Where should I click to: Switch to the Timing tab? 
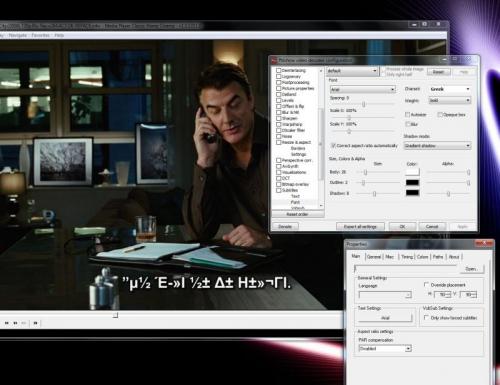point(407,257)
